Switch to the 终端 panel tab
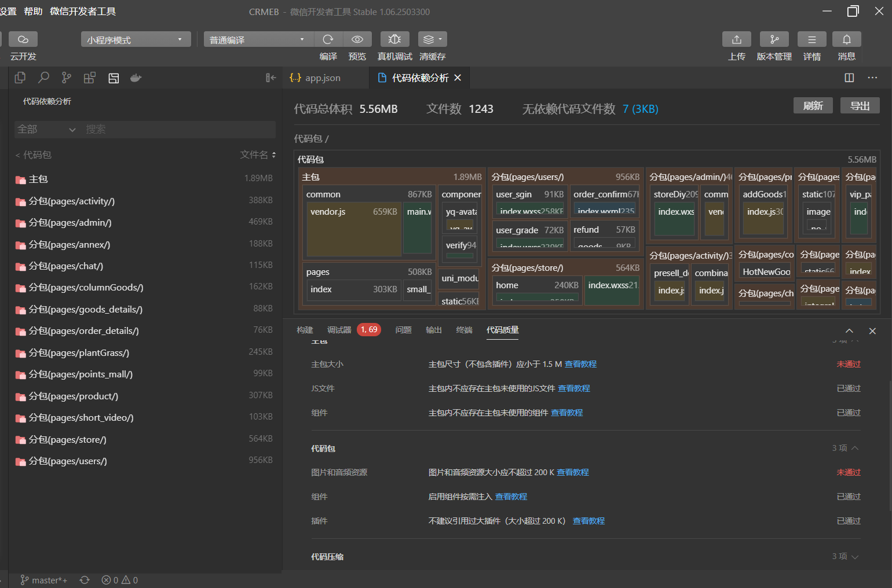This screenshot has height=588, width=892. click(465, 330)
